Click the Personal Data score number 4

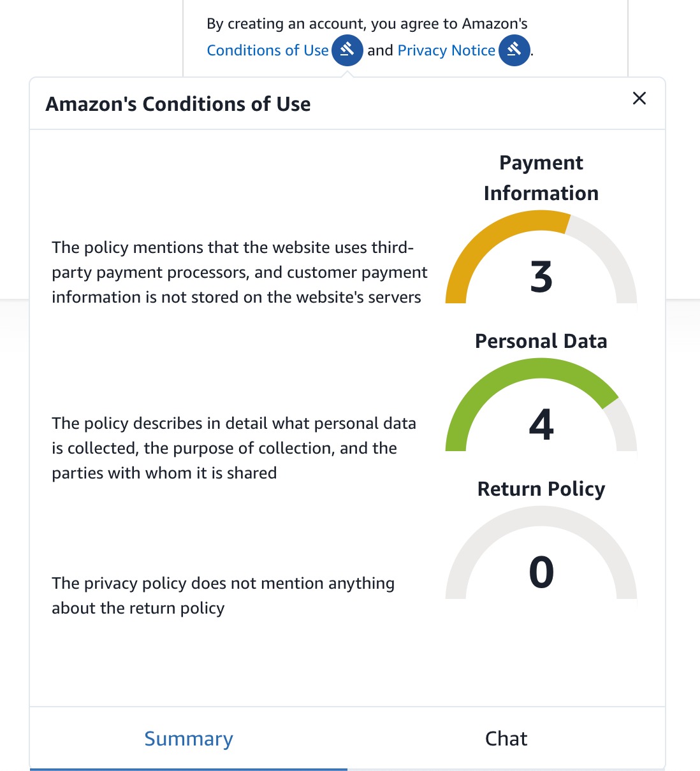tap(541, 424)
